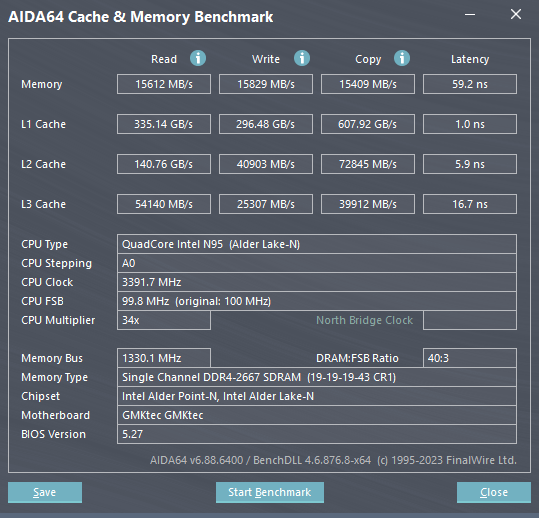Start the benchmark
Viewport: 539px width, 518px height.
[x=270, y=492]
